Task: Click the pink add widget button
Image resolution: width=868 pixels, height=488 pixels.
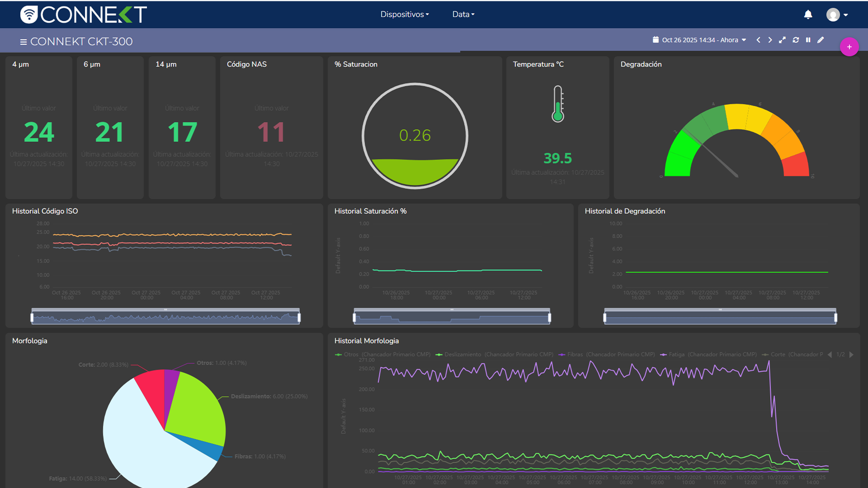Action: coord(849,47)
